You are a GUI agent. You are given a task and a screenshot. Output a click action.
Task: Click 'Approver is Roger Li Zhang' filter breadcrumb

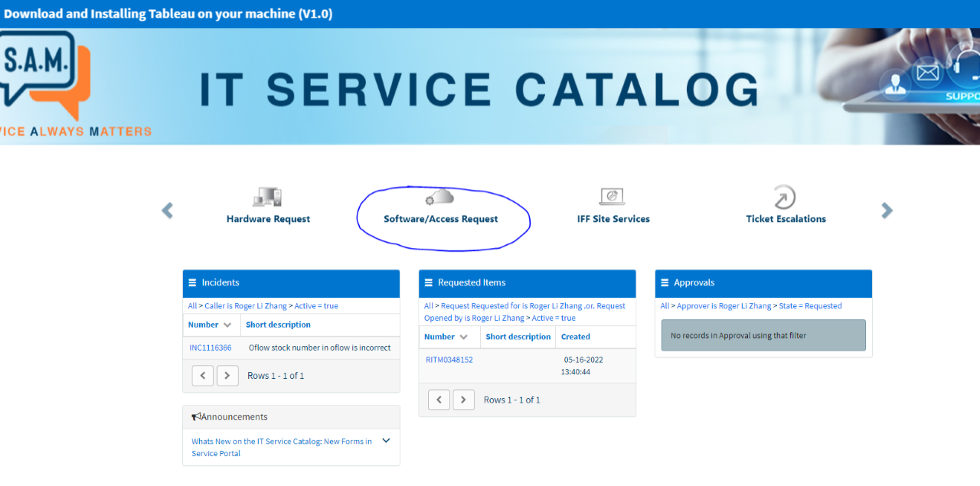(x=724, y=306)
